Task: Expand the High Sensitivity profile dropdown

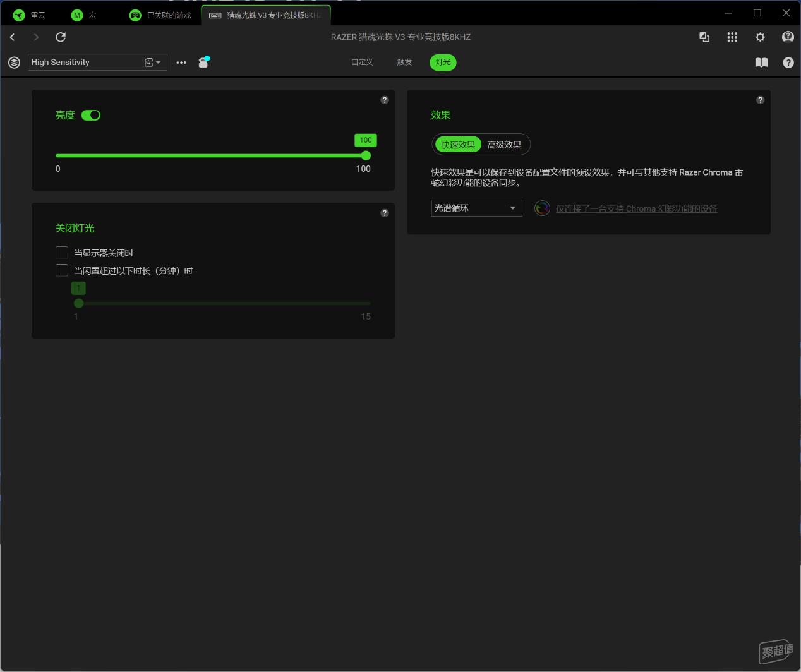Action: click(158, 62)
